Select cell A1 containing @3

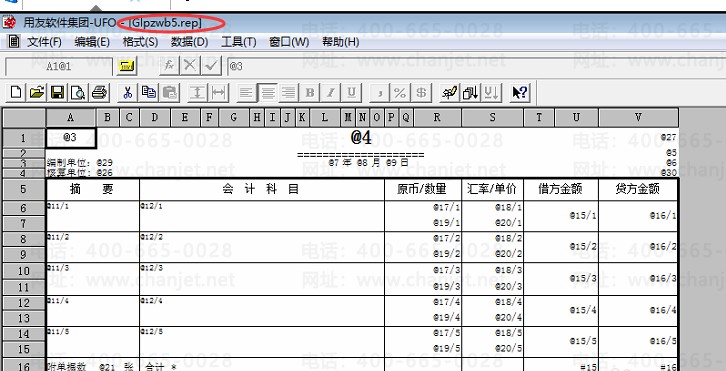coord(71,138)
